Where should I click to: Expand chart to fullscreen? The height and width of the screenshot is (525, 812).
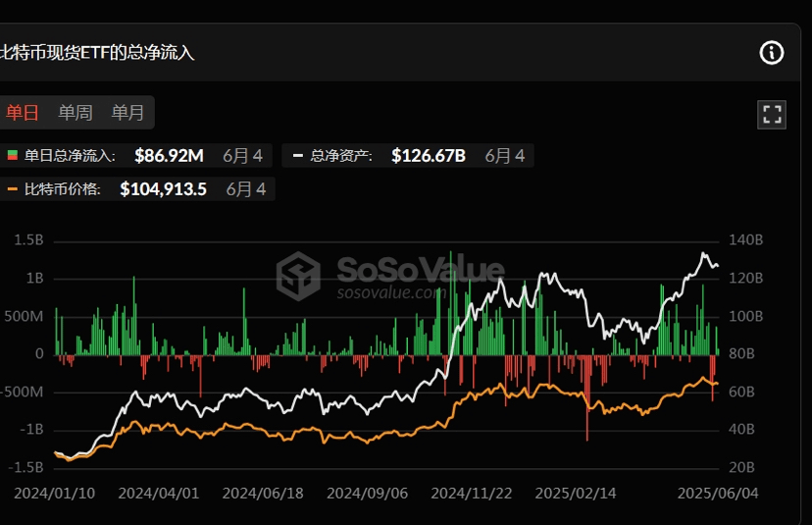point(772,115)
